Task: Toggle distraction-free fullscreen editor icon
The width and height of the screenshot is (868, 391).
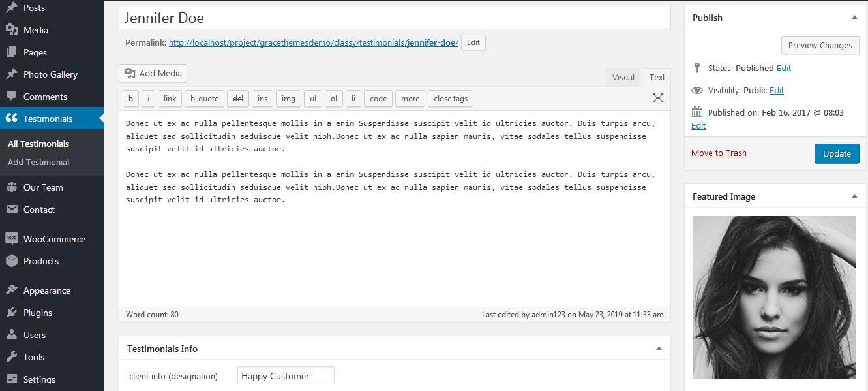Action: (x=658, y=98)
